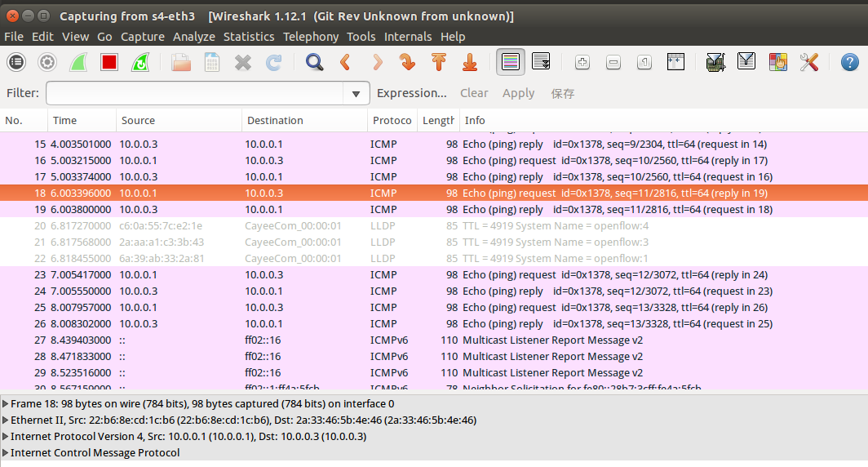868x467 pixels.
Task: Save this capture file icon
Action: (x=212, y=62)
